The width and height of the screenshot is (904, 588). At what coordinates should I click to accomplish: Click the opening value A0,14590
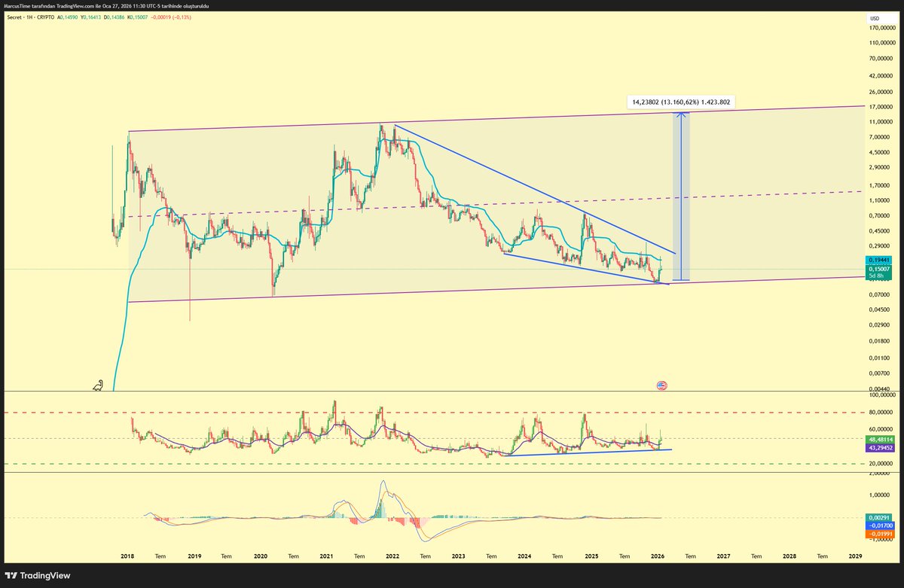click(67, 17)
